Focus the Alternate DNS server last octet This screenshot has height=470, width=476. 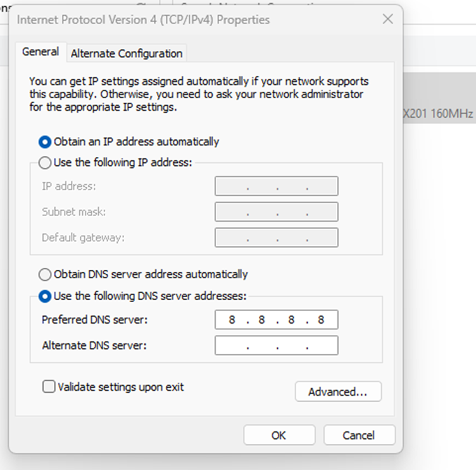coord(322,345)
